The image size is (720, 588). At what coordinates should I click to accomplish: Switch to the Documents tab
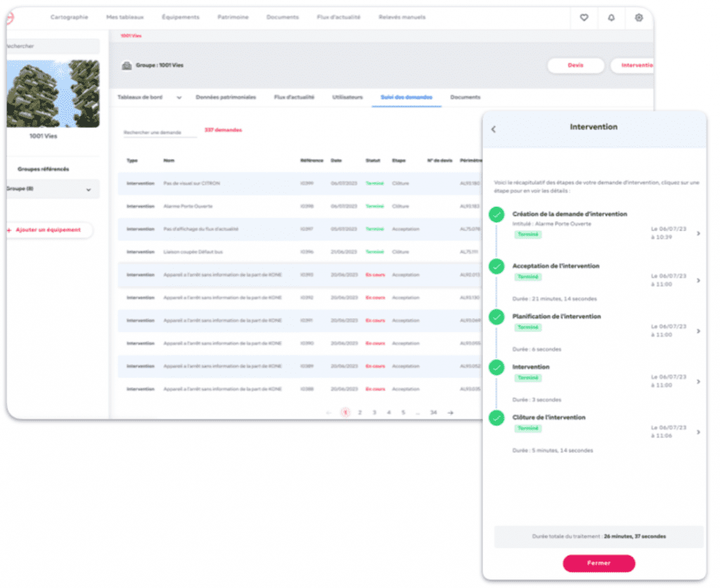(465, 97)
